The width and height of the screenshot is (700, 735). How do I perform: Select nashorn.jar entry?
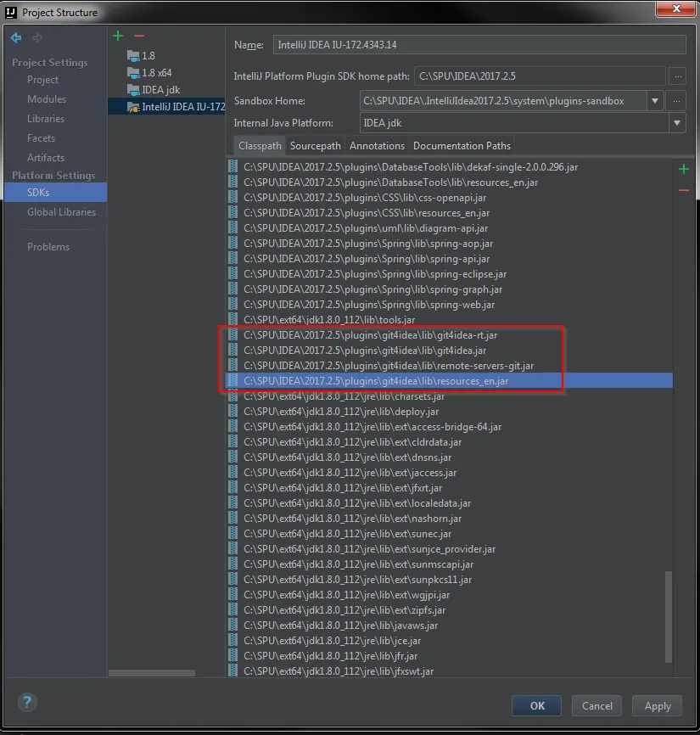point(450,519)
